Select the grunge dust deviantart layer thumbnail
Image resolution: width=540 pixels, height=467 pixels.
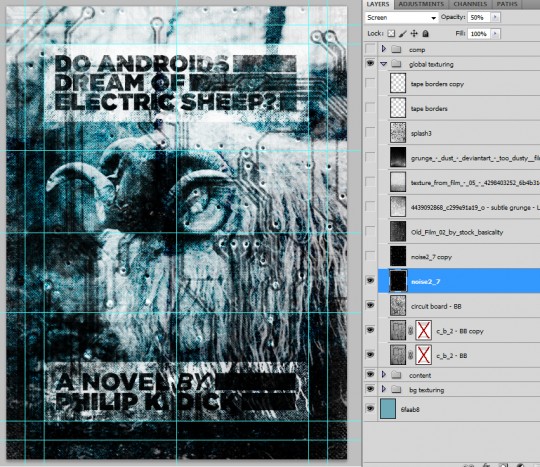pyautogui.click(x=398, y=157)
